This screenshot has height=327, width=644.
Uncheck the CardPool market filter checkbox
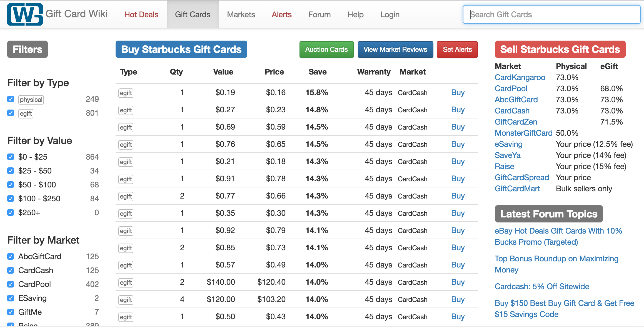pyautogui.click(x=11, y=284)
